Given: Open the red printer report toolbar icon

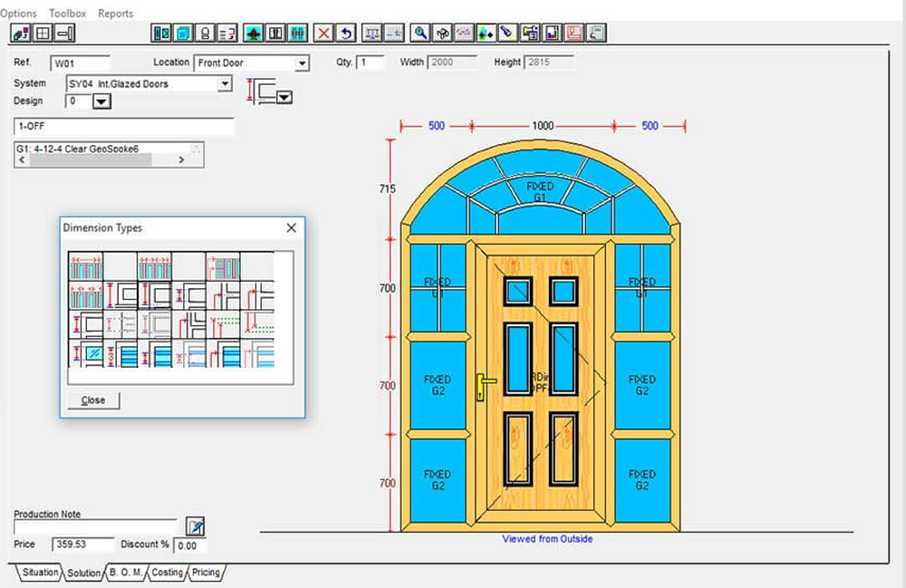Looking at the screenshot, I should pos(573,33).
